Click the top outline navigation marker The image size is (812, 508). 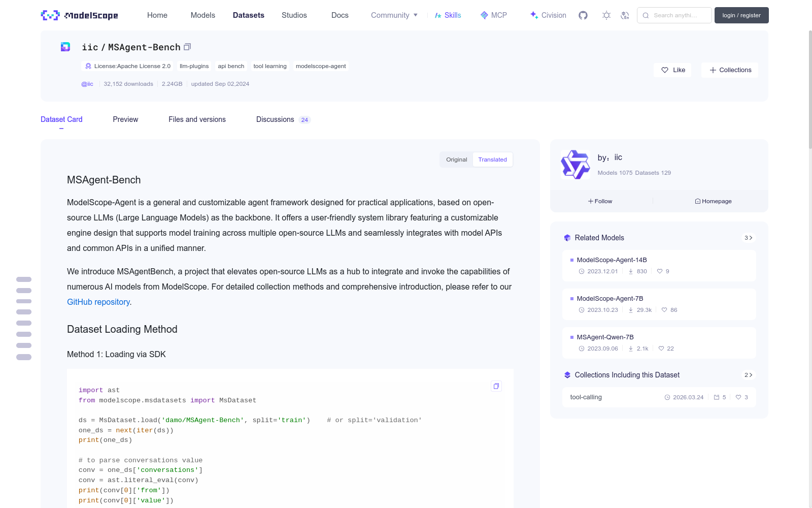[24, 279]
